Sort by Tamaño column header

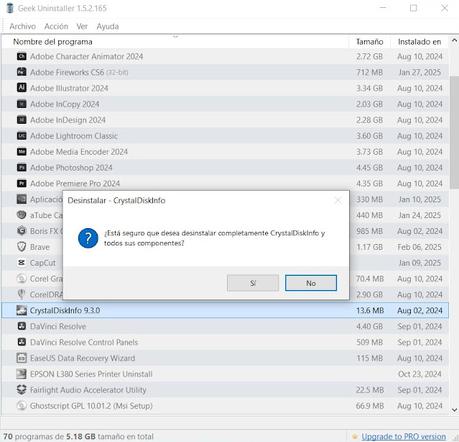tap(369, 42)
